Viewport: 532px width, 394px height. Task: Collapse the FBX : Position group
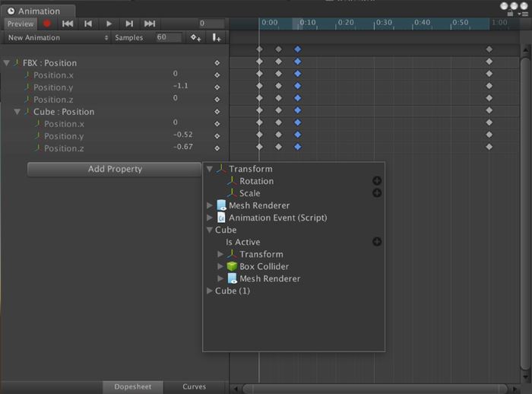click(7, 63)
